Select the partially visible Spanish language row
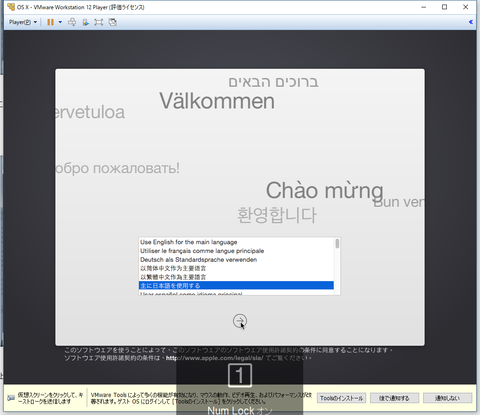The image size is (480, 415). click(236, 293)
